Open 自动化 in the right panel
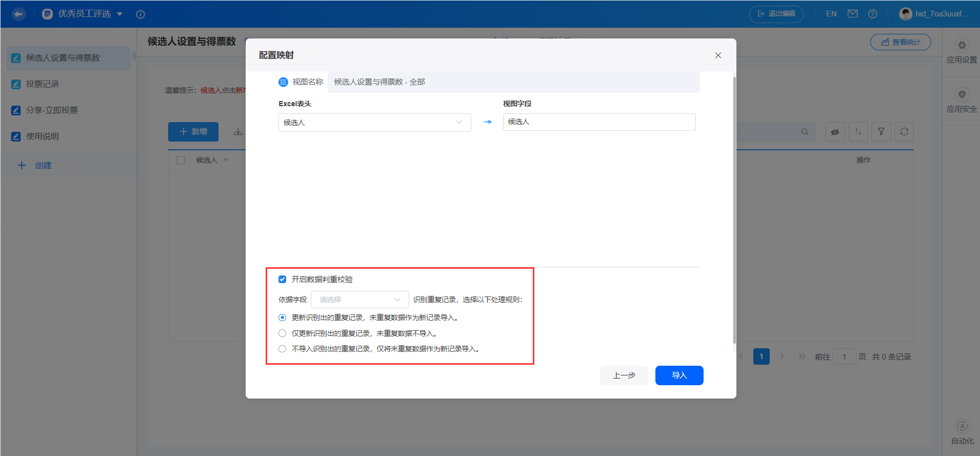Viewport: 980px width, 456px height. (x=962, y=433)
